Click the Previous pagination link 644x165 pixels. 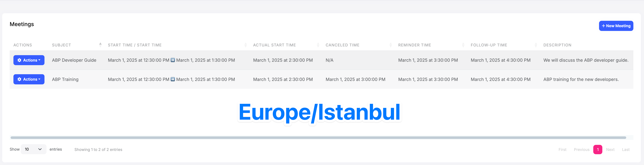[x=581, y=150]
